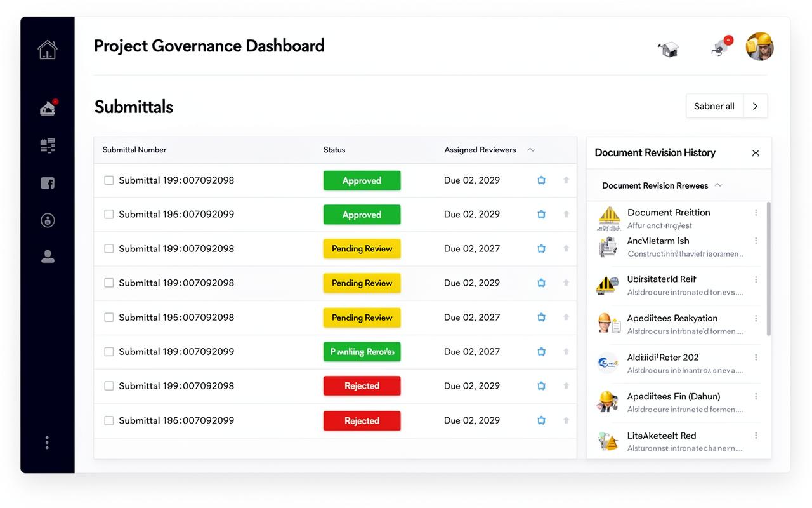The width and height of the screenshot is (812, 508).
Task: Open kebab menu for Aldiidi Reter 202 entry
Action: click(x=756, y=358)
